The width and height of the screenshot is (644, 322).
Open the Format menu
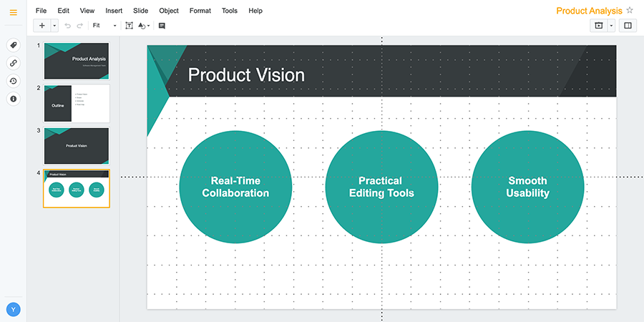coord(200,11)
